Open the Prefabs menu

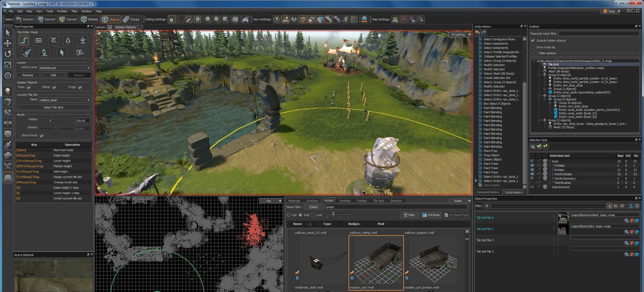coord(62,11)
